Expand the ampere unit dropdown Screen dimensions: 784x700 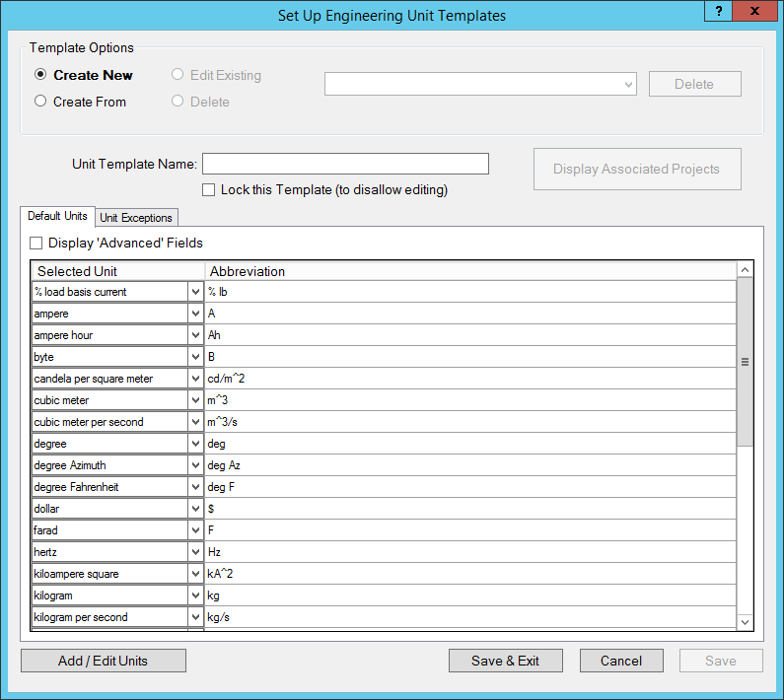(195, 314)
